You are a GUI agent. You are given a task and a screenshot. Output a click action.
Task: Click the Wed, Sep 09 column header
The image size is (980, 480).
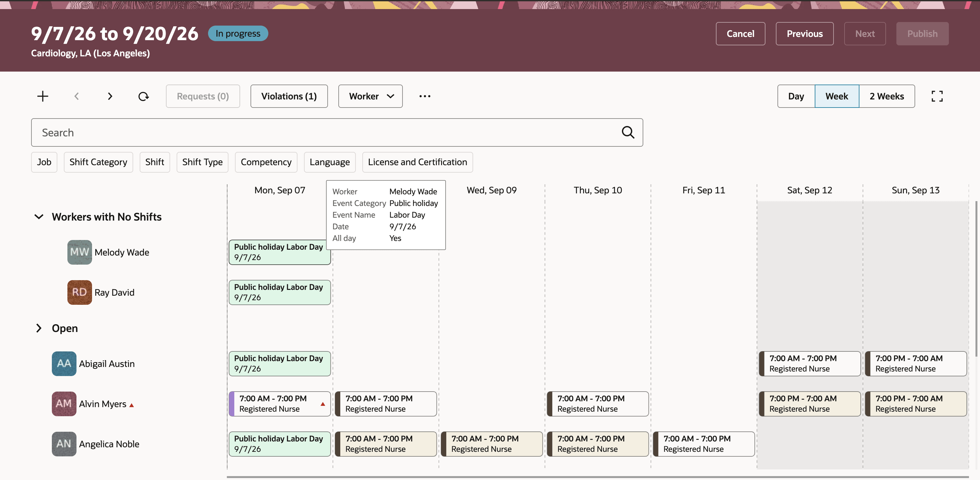[492, 190]
